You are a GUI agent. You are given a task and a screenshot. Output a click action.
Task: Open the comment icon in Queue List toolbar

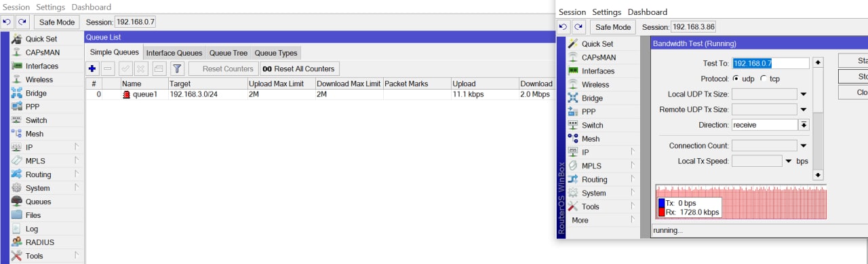pyautogui.click(x=159, y=69)
